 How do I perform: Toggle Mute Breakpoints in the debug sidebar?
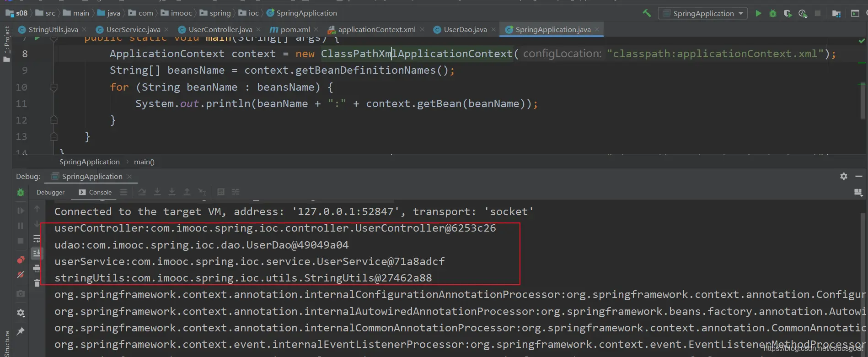point(21,275)
